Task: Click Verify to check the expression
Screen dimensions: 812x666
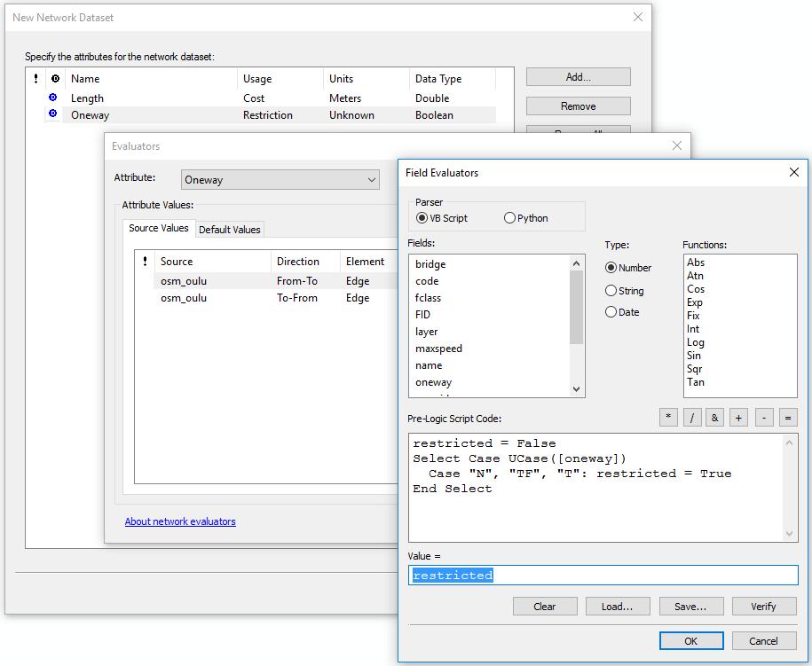Action: (x=764, y=607)
